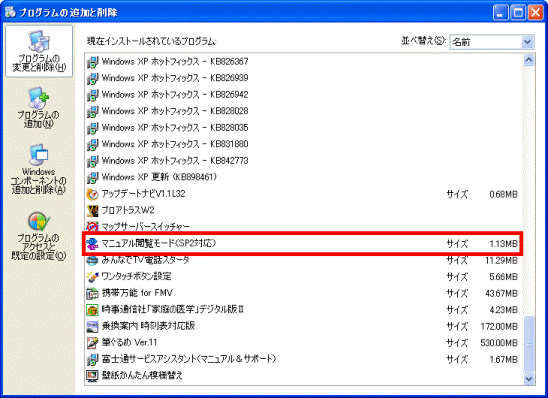Select the アップデートナビV1.1L32 name

point(143,194)
